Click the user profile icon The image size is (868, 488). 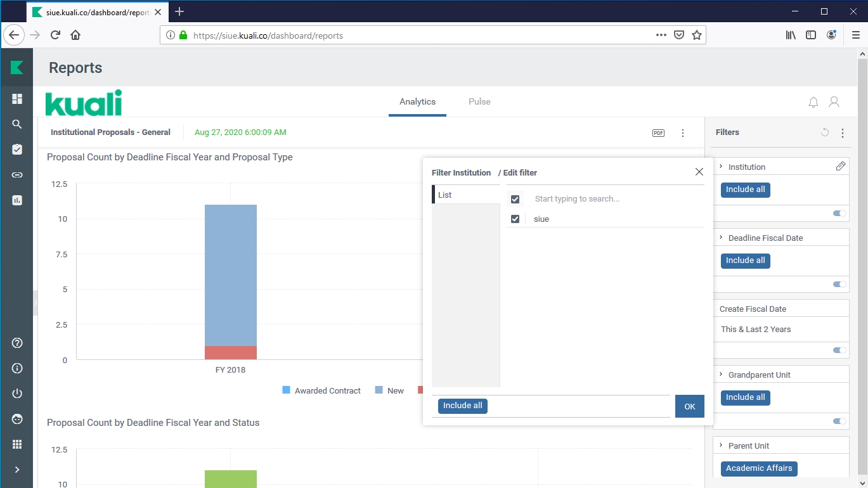(834, 102)
